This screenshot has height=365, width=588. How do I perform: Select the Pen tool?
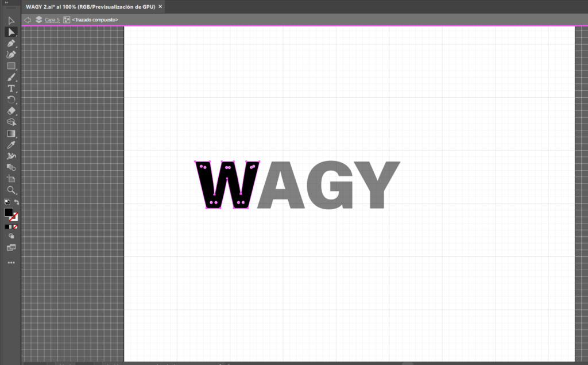pos(11,43)
